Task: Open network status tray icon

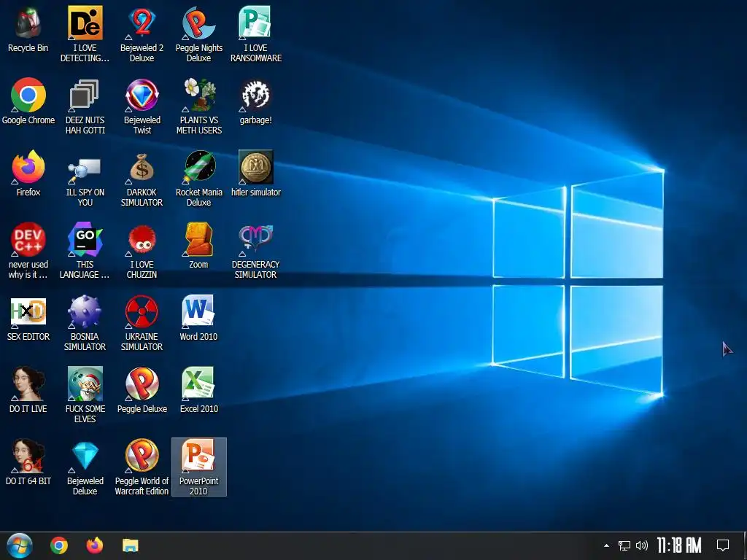Action: [x=624, y=545]
